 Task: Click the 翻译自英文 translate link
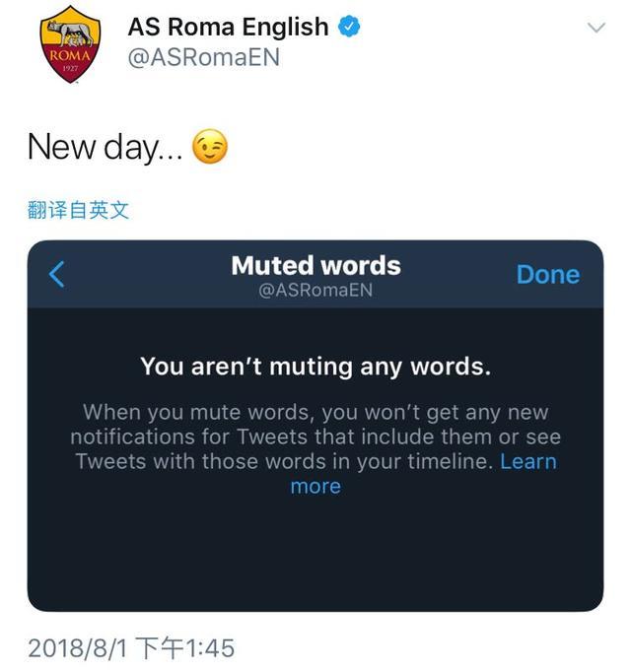pos(78,210)
